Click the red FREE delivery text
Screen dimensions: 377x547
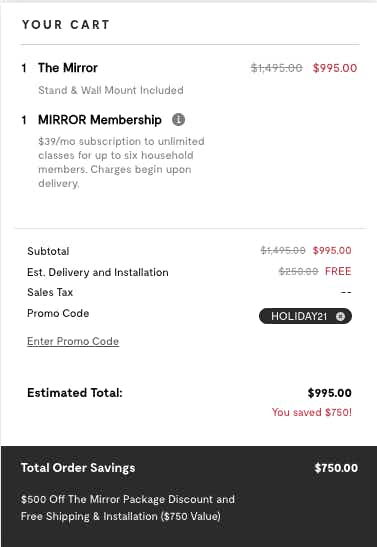pos(338,271)
